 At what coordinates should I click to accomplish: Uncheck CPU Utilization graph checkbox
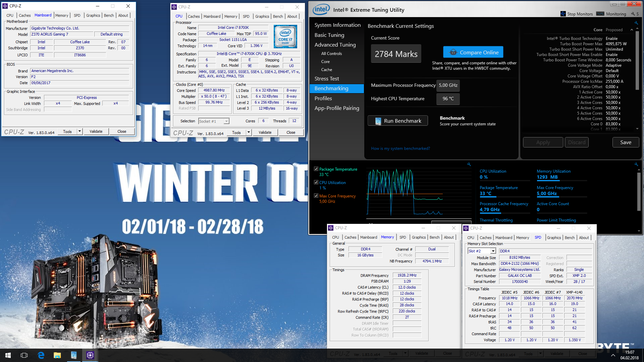316,182
